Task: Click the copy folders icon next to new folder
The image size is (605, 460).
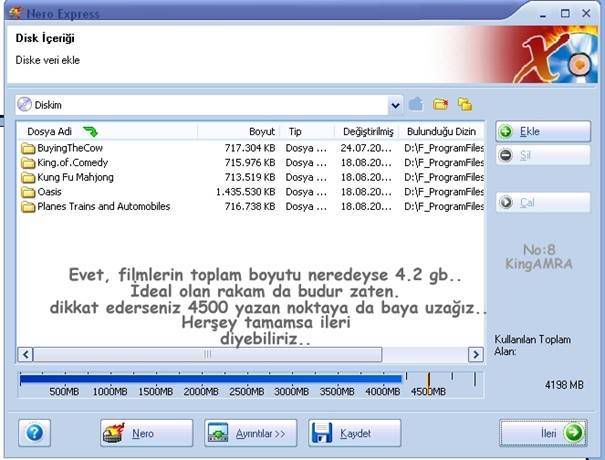Action: pyautogui.click(x=465, y=104)
